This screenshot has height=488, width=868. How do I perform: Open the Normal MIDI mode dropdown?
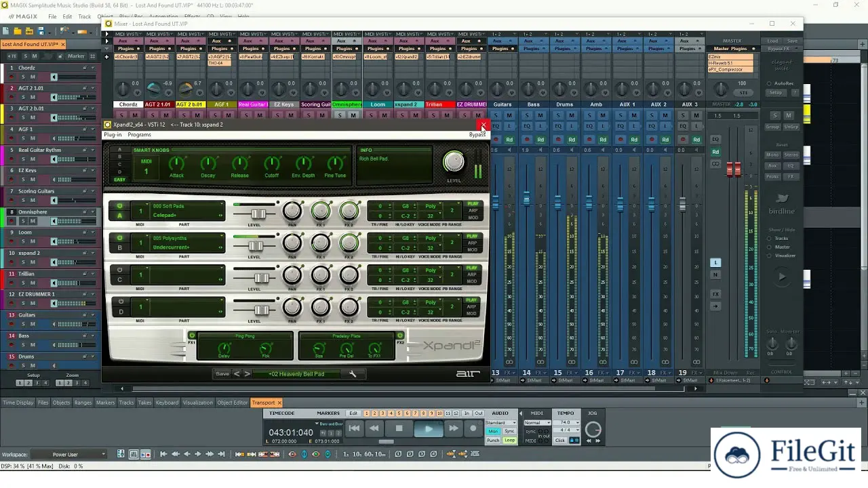click(x=538, y=423)
